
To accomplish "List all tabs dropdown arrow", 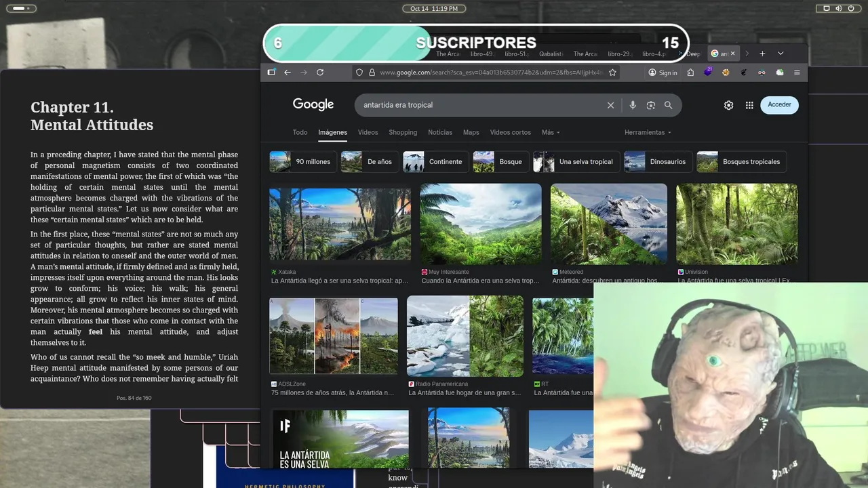I will pyautogui.click(x=781, y=54).
